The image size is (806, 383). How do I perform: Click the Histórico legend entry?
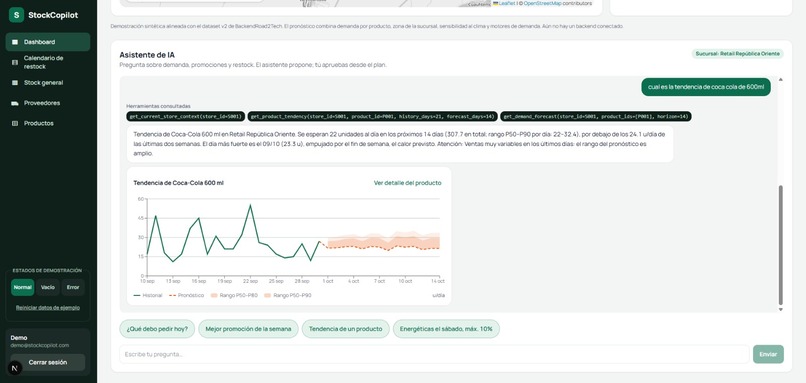coord(148,296)
